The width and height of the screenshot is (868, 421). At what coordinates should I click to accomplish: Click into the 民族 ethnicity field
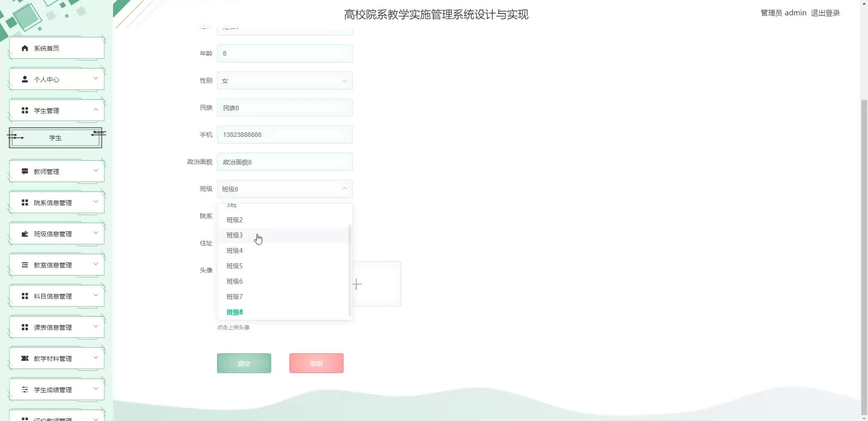(285, 108)
